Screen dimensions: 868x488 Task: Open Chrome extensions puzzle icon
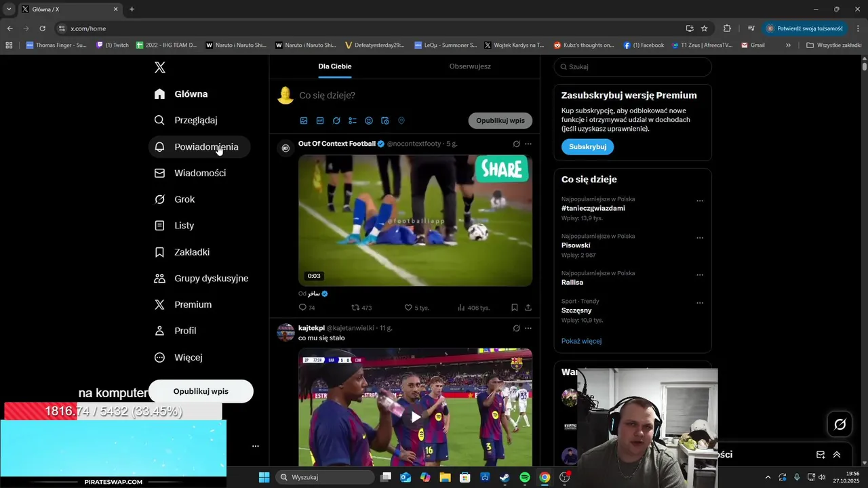pyautogui.click(x=728, y=28)
